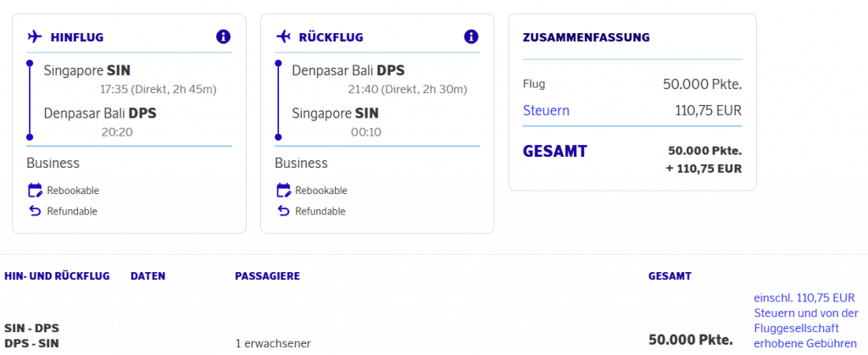Click the PASSAGIERE column header
Viewport: 868px width, 355px height.
[267, 276]
